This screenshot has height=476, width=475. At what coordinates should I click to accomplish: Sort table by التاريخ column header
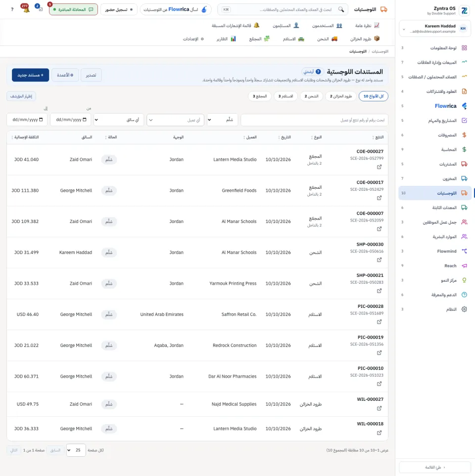point(285,137)
